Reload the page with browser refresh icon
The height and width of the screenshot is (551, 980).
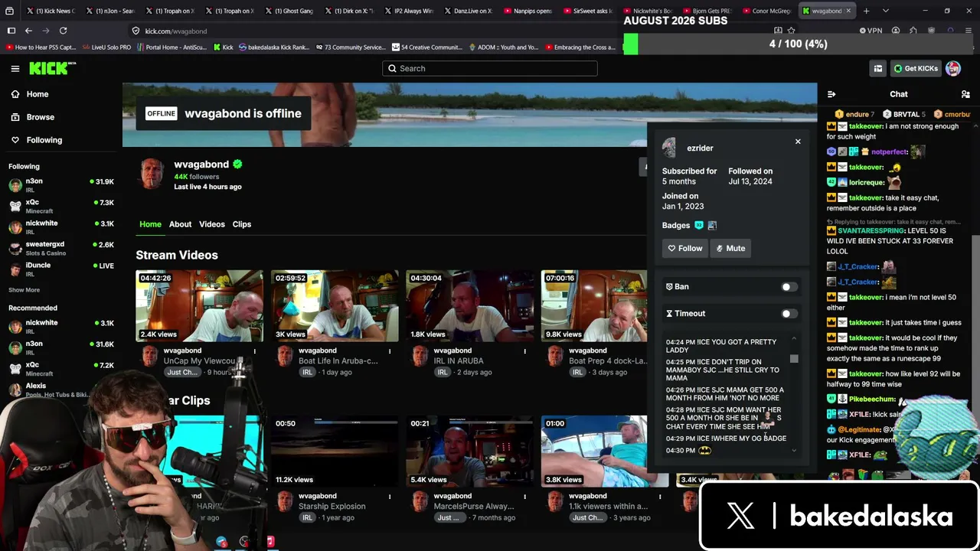63,31
